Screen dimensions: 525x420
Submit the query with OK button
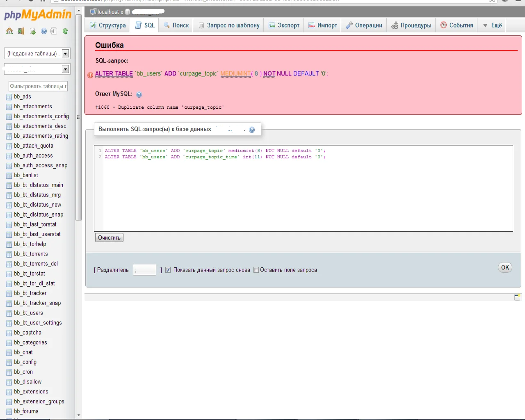tap(505, 267)
